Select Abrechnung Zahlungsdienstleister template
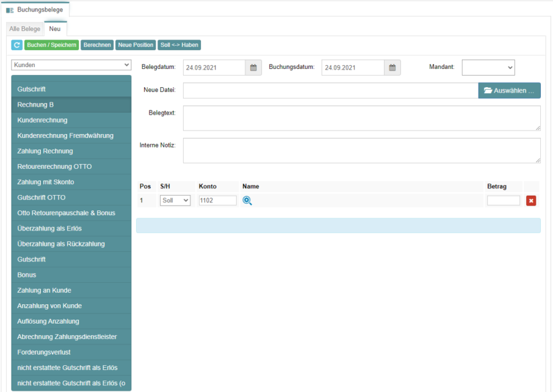Screen dimensions: 553x392 (71, 337)
